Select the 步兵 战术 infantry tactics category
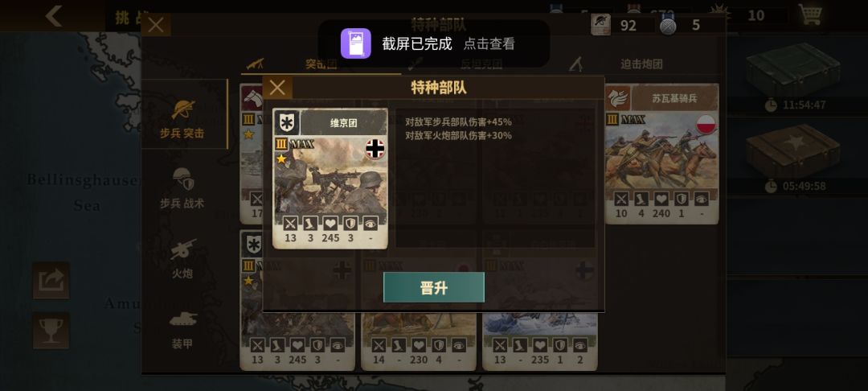This screenshot has height=391, width=868. click(x=182, y=188)
